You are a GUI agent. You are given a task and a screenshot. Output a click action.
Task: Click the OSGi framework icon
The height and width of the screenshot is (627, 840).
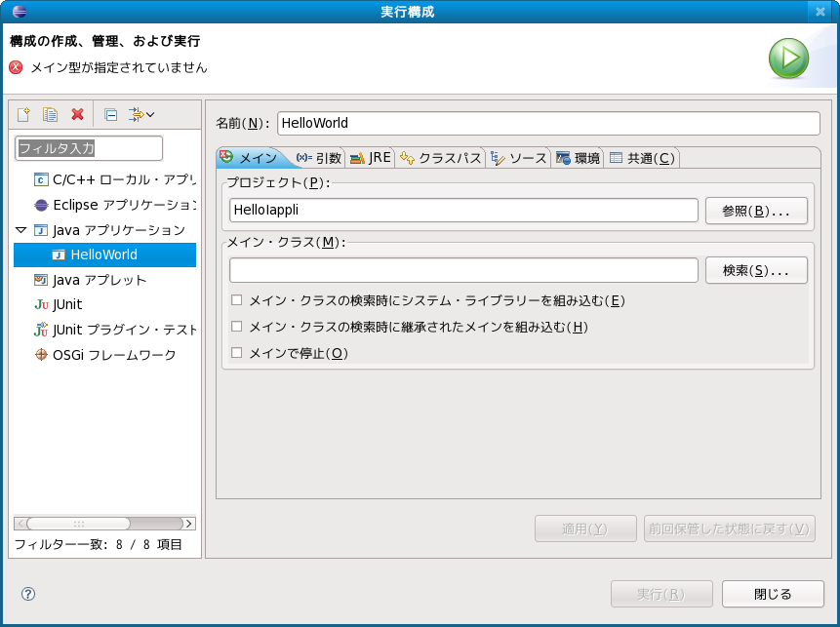41,355
